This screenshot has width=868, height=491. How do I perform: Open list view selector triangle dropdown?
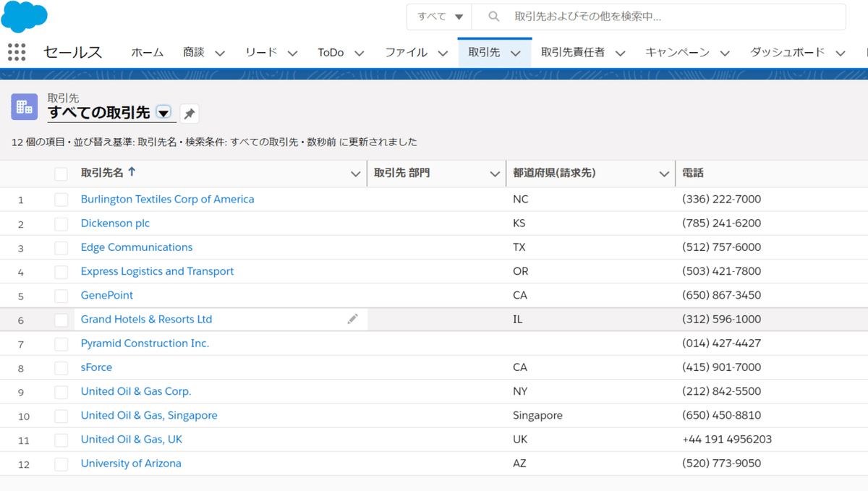(163, 113)
